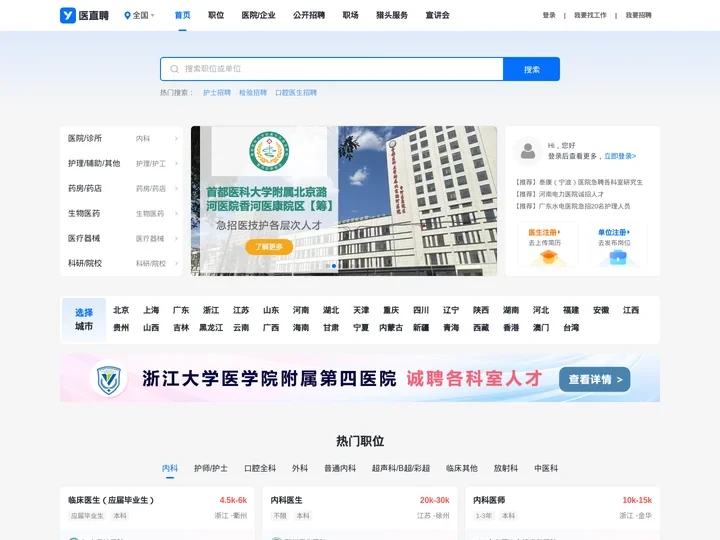This screenshot has height=540, width=720.
Task: Open the 泰康（宁波）医院 recommended listing
Action: pyautogui.click(x=579, y=182)
